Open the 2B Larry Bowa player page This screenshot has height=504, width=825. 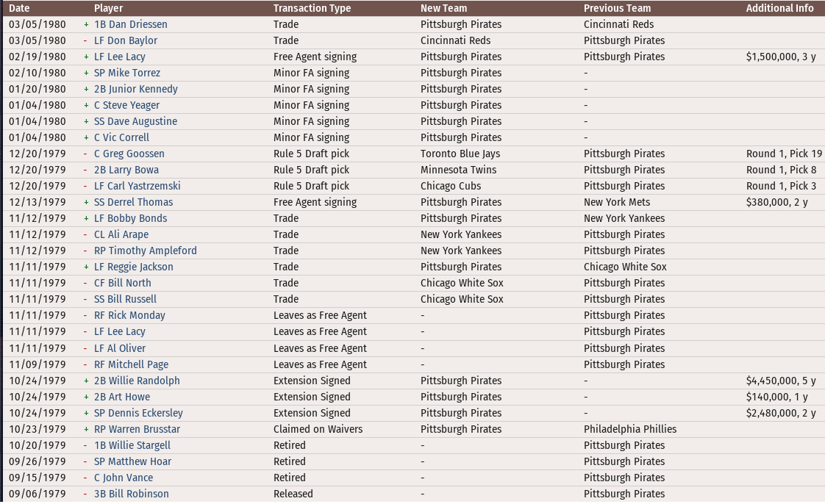pos(126,170)
